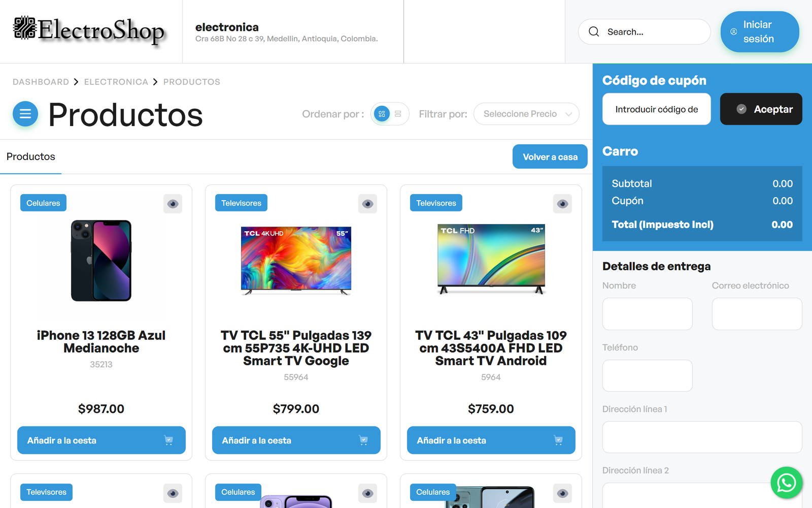
Task: Click Iniciar sesión button
Action: pyautogui.click(x=760, y=31)
